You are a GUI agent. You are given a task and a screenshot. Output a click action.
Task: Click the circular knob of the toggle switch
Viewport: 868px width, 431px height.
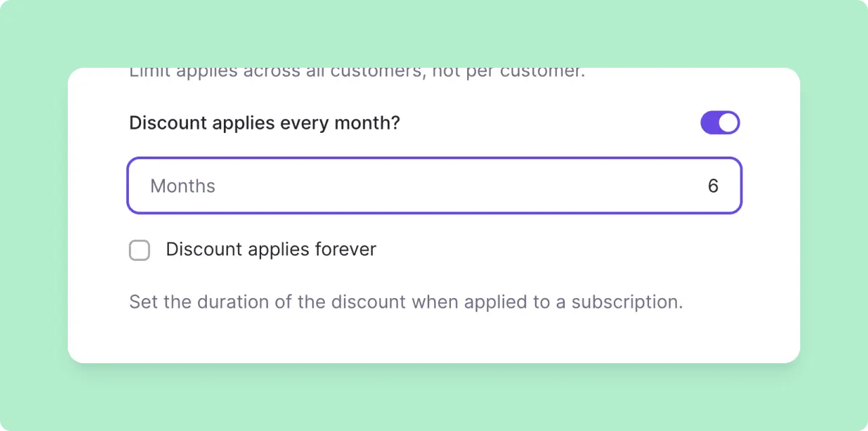click(729, 123)
